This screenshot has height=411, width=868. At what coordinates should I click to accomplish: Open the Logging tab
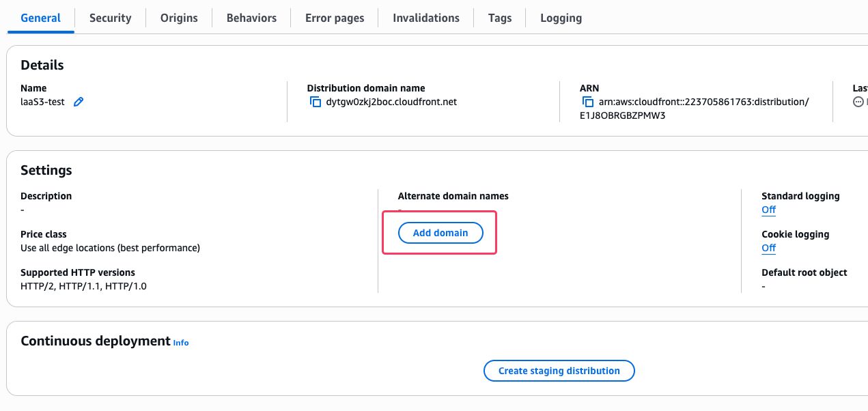tap(561, 18)
